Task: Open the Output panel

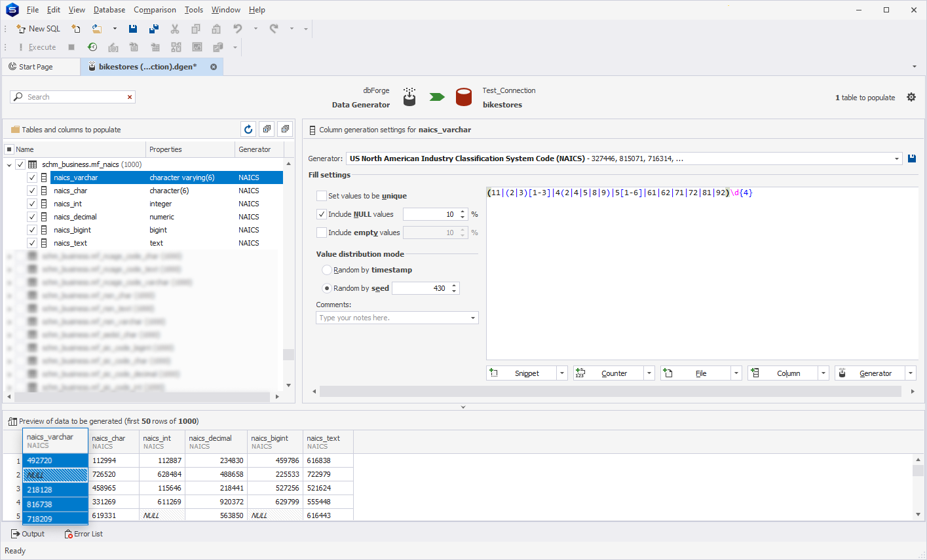Action: coord(28,534)
